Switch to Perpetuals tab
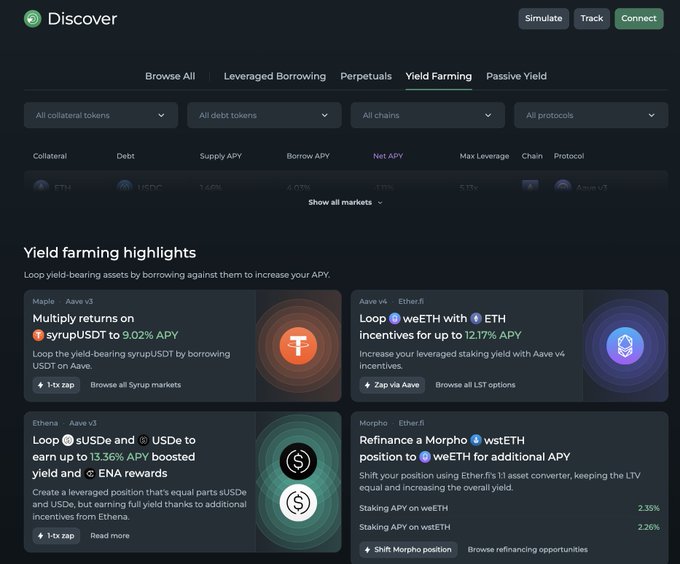Viewport: 680px width, 564px height. click(366, 76)
